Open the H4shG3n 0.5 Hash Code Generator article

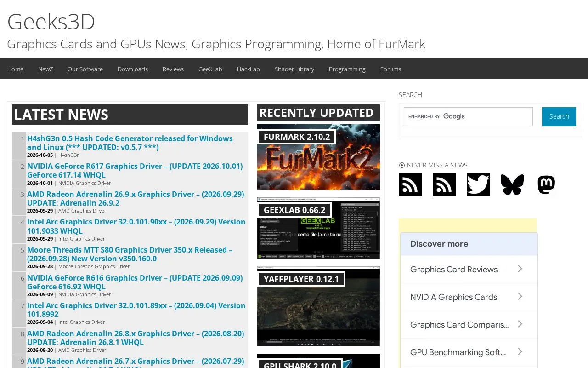(130, 143)
